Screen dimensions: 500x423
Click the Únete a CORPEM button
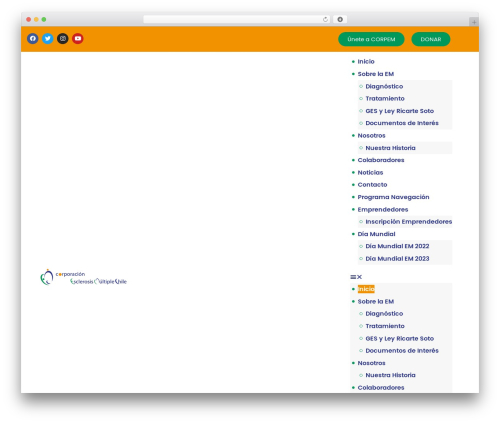(371, 39)
